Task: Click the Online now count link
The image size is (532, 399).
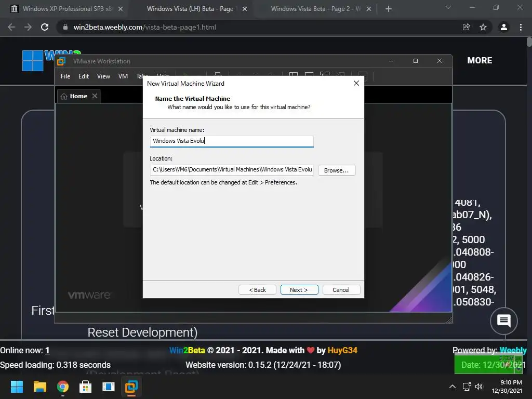Action: pyautogui.click(x=47, y=350)
